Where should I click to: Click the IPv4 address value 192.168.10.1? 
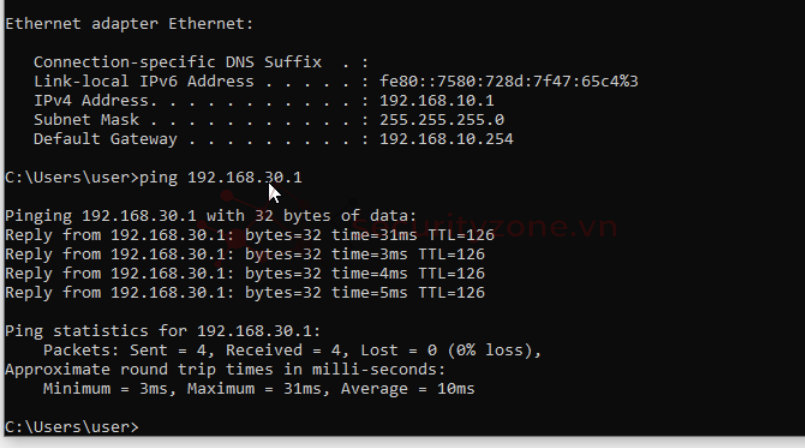[436, 101]
